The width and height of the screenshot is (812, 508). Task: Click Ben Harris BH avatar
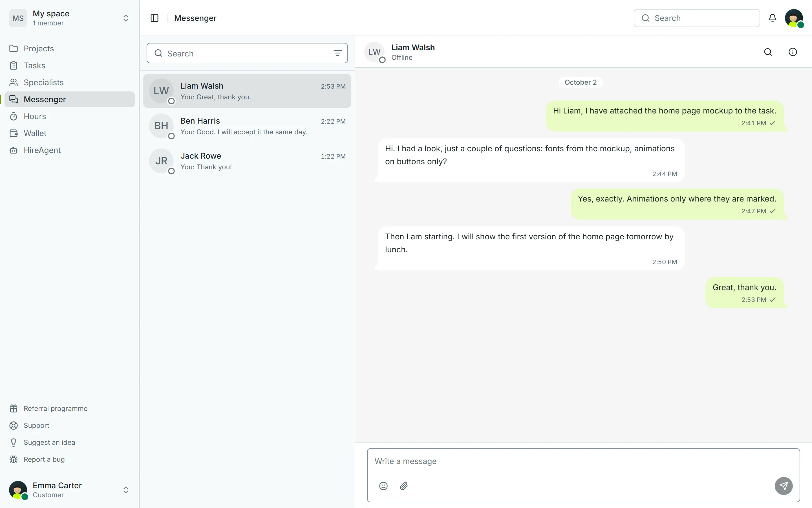161,126
